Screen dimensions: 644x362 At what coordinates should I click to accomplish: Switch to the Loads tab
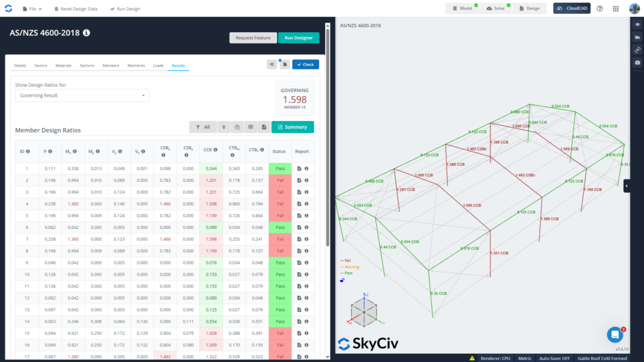tap(158, 65)
